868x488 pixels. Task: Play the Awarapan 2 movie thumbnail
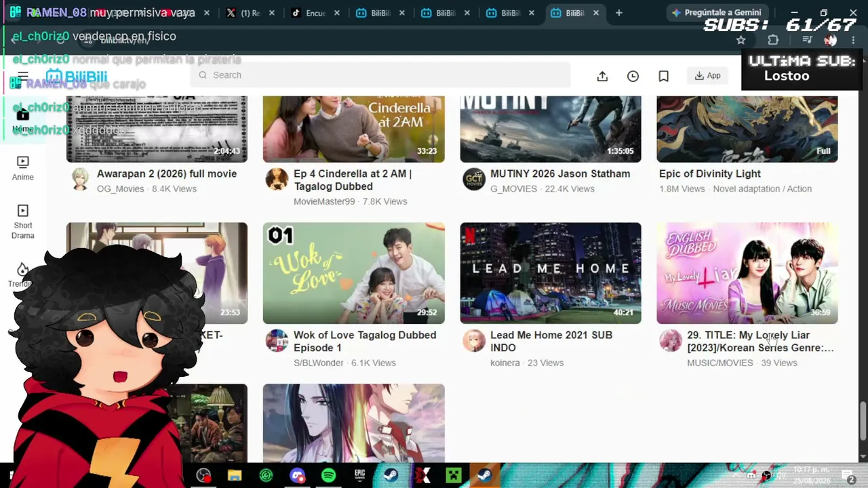click(x=157, y=129)
